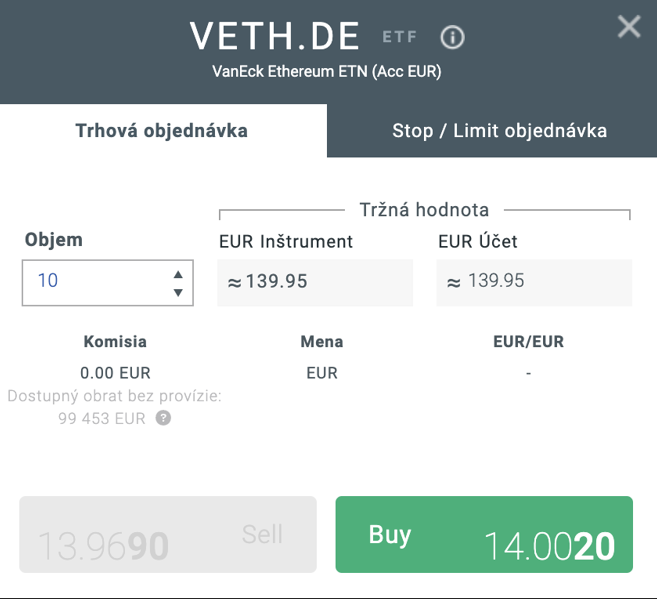The image size is (657, 599).
Task: Click the ETF type label
Action: [400, 38]
